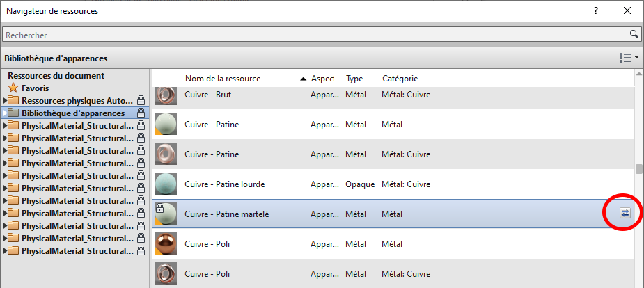
Task: Click the Favoris star icon
Action: coord(13,88)
